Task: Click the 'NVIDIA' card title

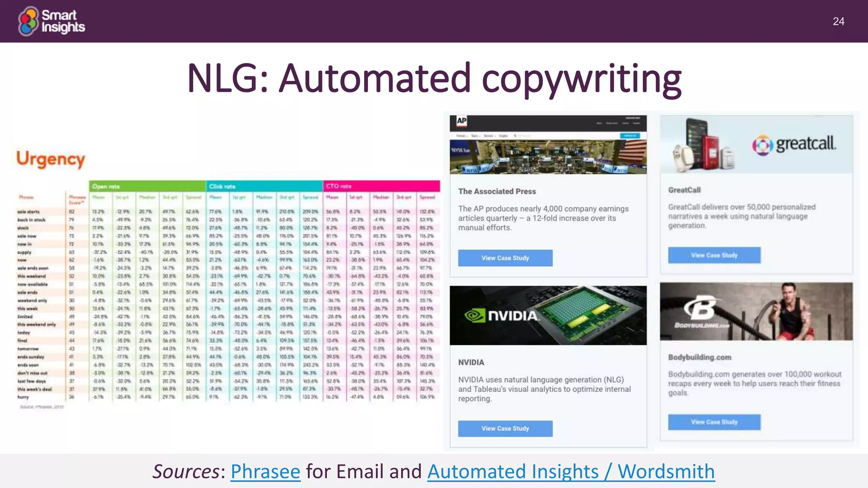Action: tap(471, 363)
